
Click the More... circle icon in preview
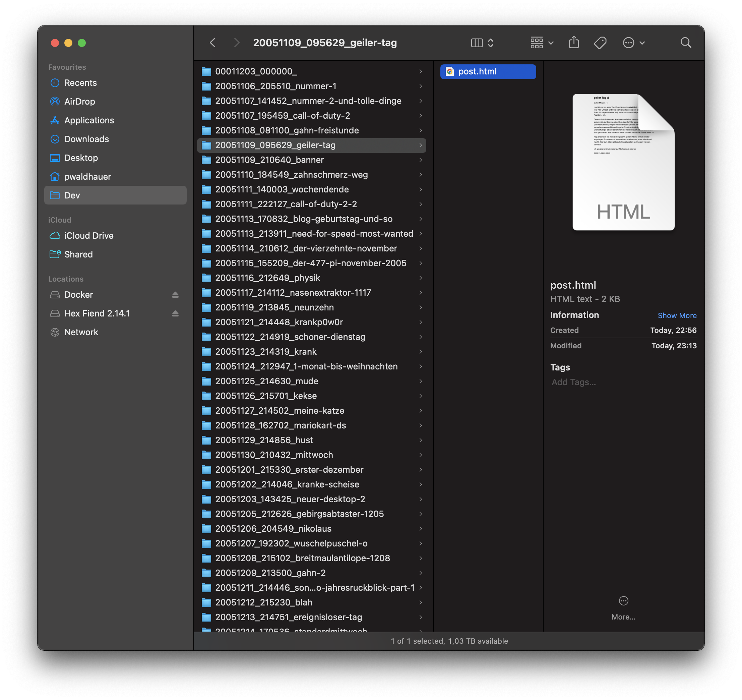pos(623,601)
